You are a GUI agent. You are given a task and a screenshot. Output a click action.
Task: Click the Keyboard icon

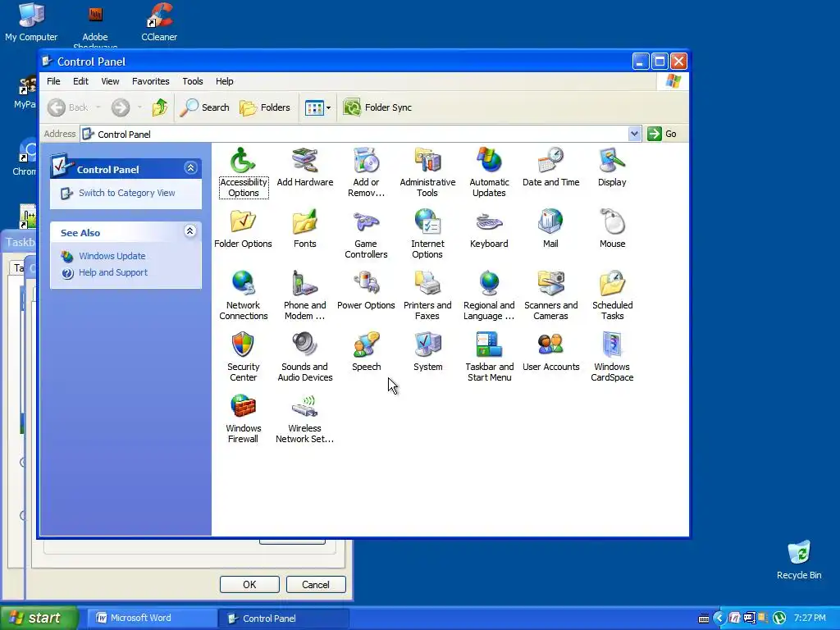489,229
